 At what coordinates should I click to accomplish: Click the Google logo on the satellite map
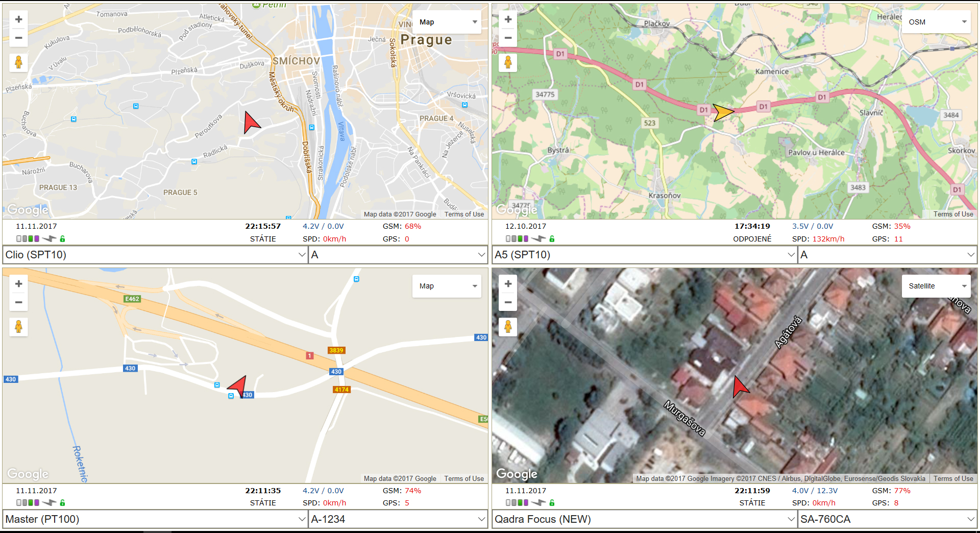pyautogui.click(x=517, y=474)
